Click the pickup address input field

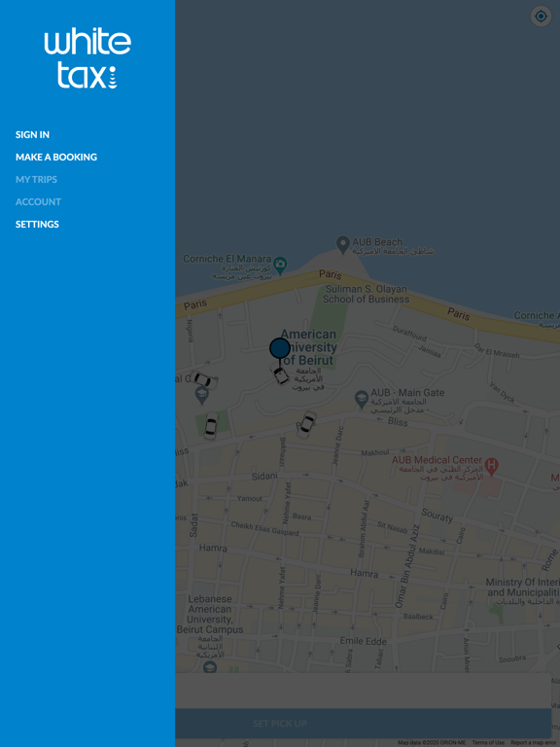[x=363, y=691]
